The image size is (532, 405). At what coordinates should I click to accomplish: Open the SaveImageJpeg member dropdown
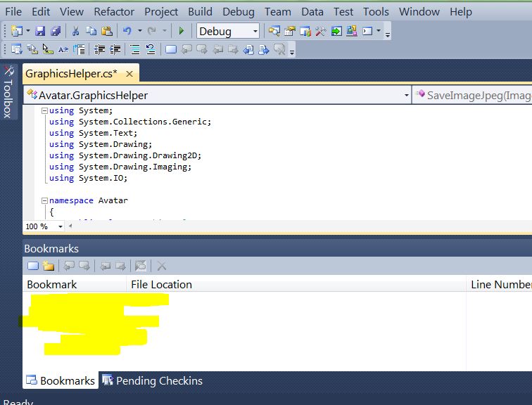tap(472, 95)
